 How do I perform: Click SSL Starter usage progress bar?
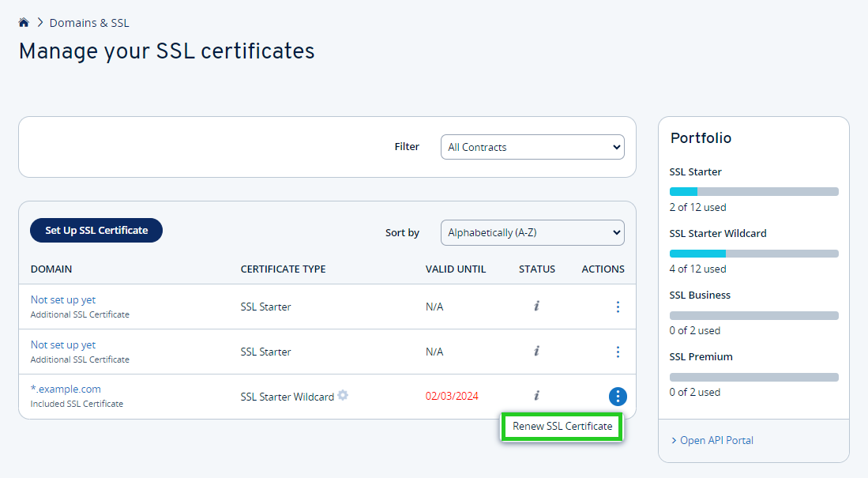[753, 191]
